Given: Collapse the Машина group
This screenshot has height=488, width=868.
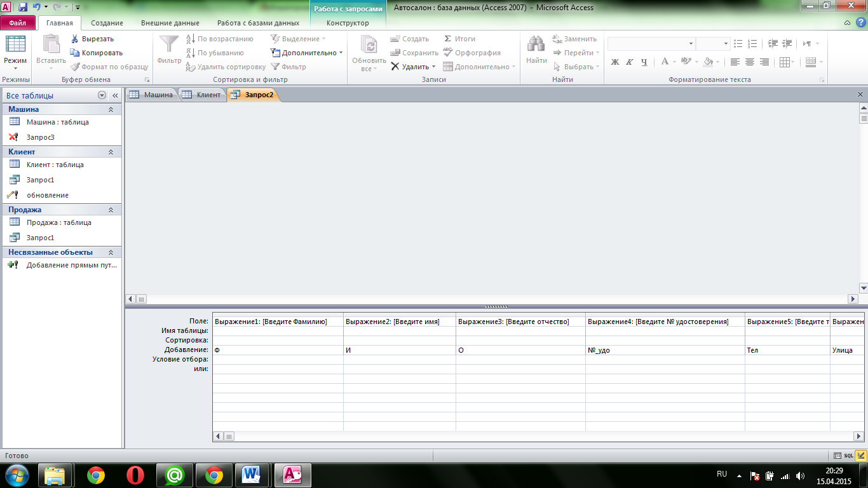Looking at the screenshot, I should pyautogui.click(x=111, y=109).
